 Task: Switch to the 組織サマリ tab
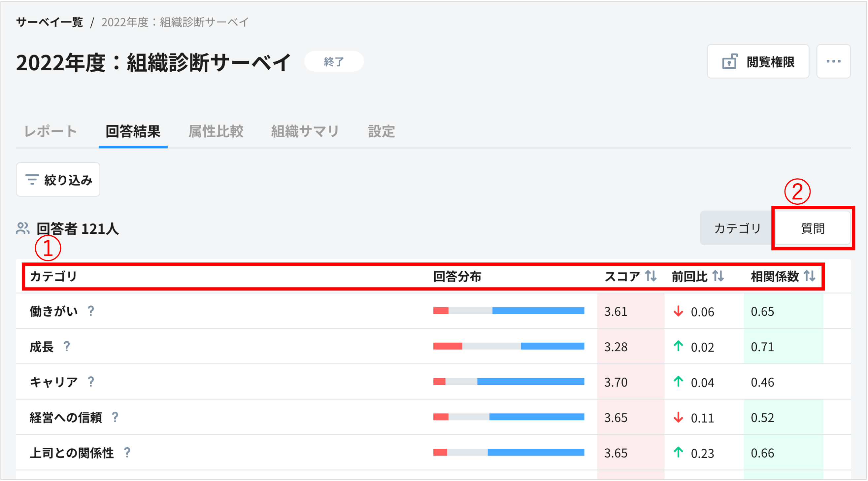click(x=305, y=131)
